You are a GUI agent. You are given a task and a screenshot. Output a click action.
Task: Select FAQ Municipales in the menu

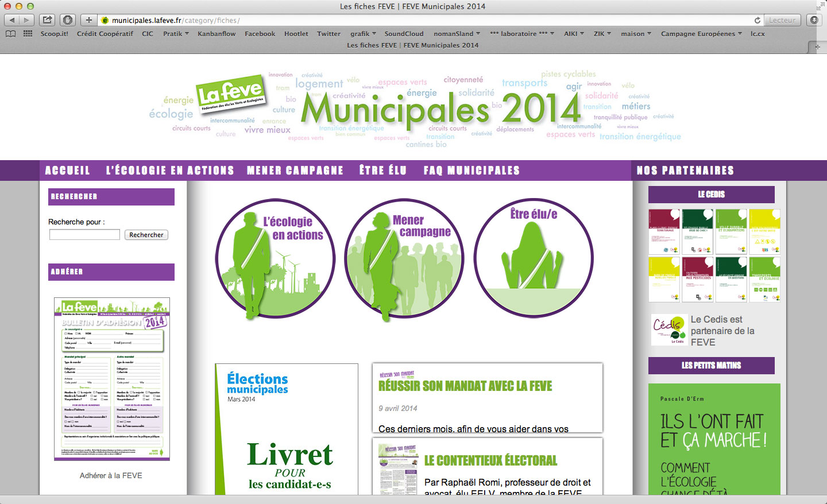coord(472,170)
